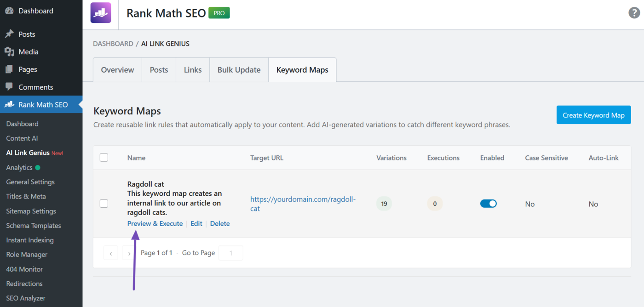Image resolution: width=644 pixels, height=307 pixels.
Task: Open the help question mark icon
Action: tap(634, 13)
